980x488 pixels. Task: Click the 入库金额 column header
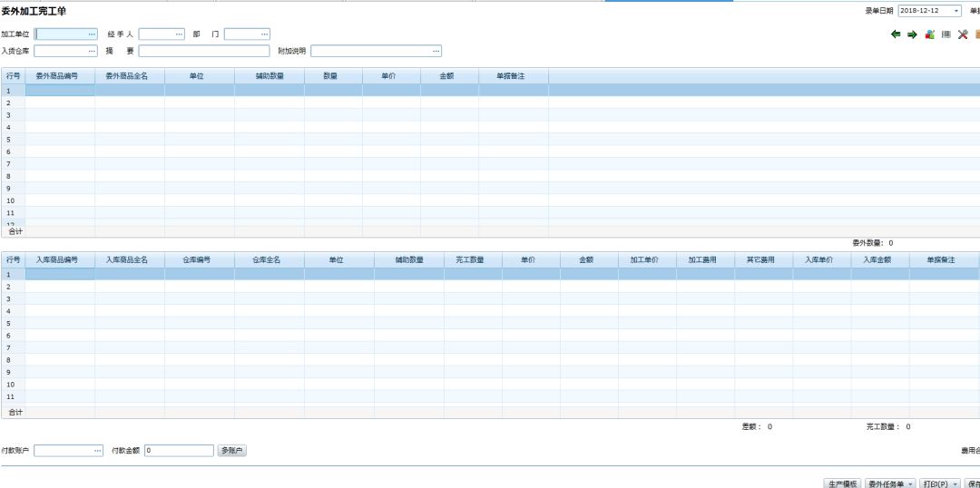880,260
